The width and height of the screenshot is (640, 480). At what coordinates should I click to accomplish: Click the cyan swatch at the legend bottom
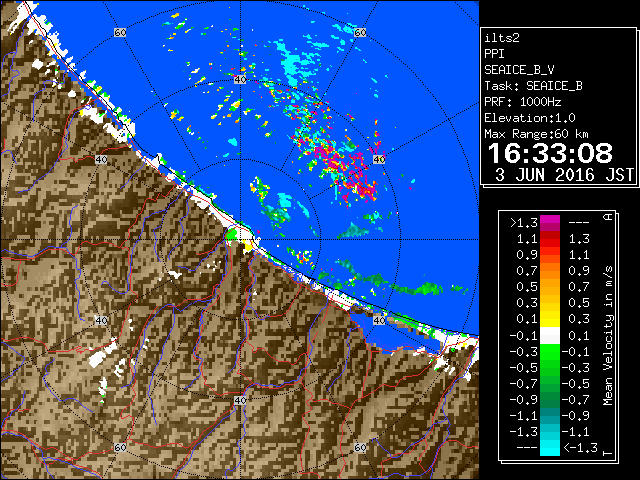(x=550, y=448)
